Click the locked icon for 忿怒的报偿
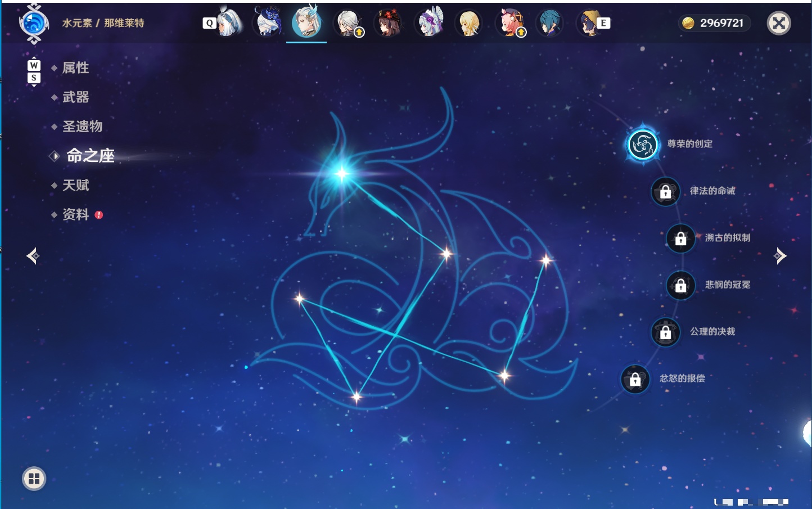812x509 pixels. click(635, 379)
